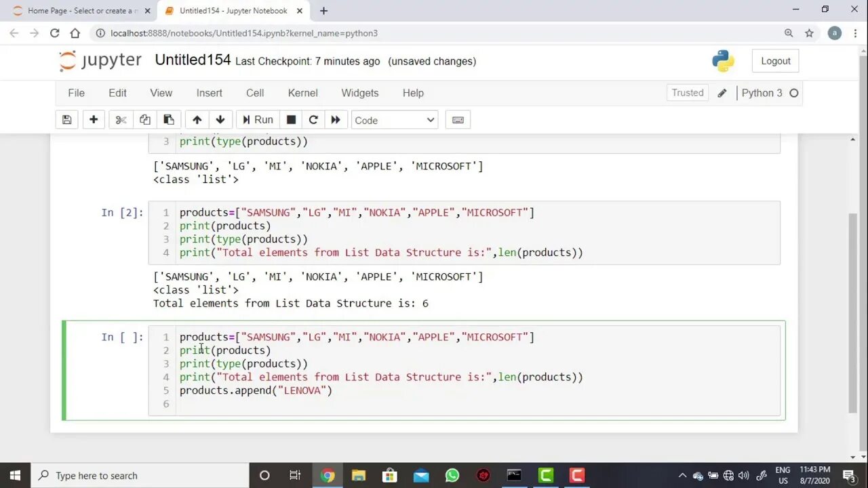Close the Untitled154 Jupyter Notebook tab

click(x=300, y=11)
